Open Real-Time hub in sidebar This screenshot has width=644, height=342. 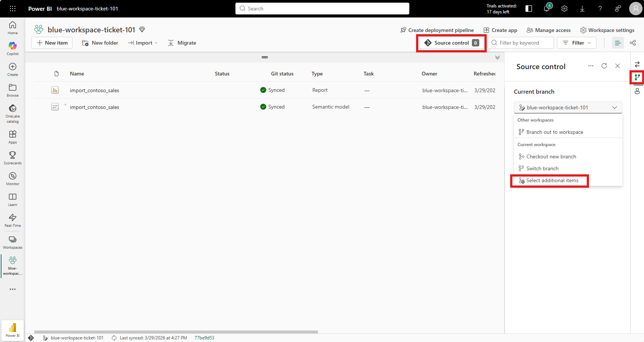point(13,220)
